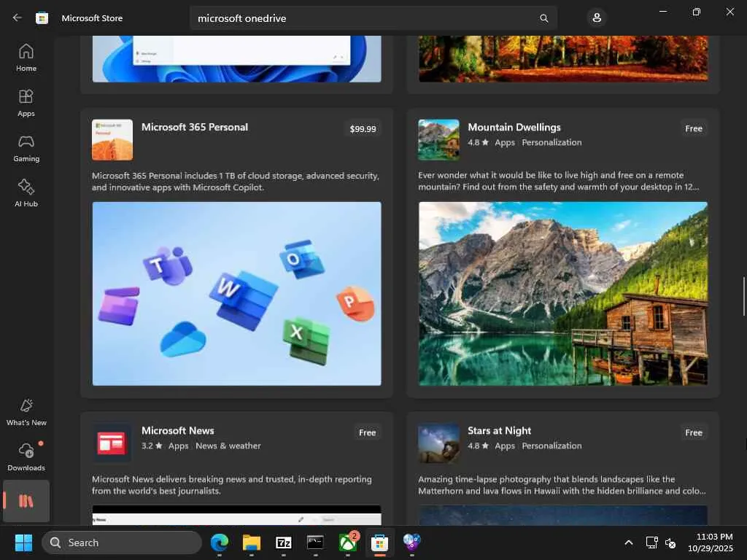The height and width of the screenshot is (560, 747).
Task: Open the Library icon in the sidebar
Action: [26, 501]
